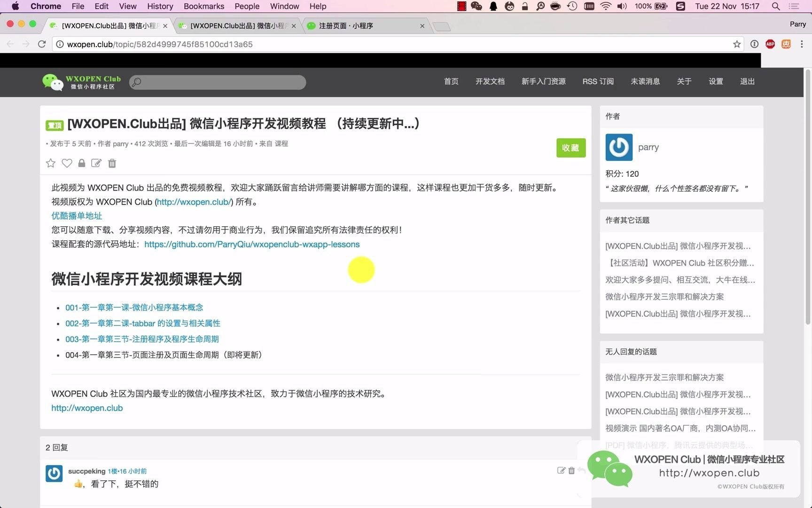Click the edit icon on succpeking's reply
The image size is (812, 508).
561,470
